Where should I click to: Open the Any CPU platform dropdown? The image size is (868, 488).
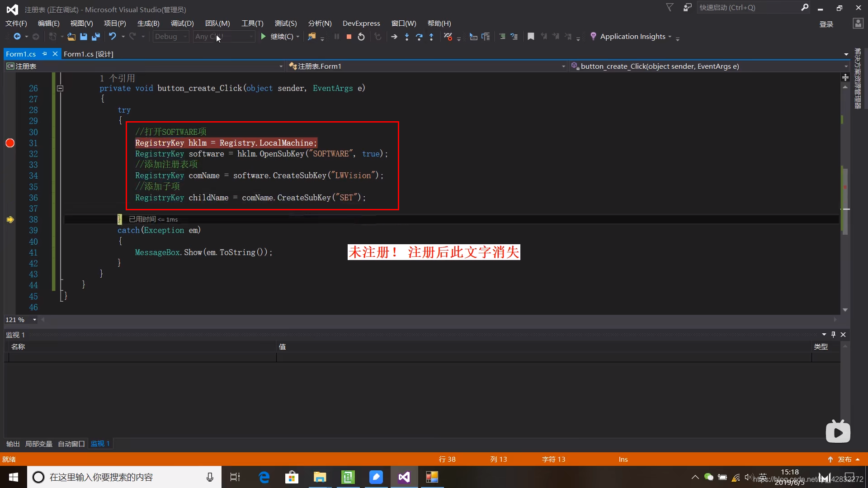click(224, 37)
